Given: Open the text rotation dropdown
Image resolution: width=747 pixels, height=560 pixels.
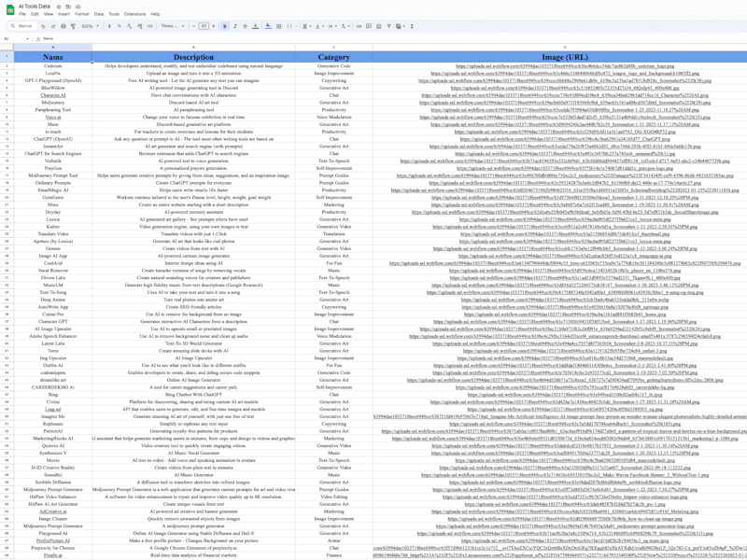Looking at the screenshot, I should (345, 26).
